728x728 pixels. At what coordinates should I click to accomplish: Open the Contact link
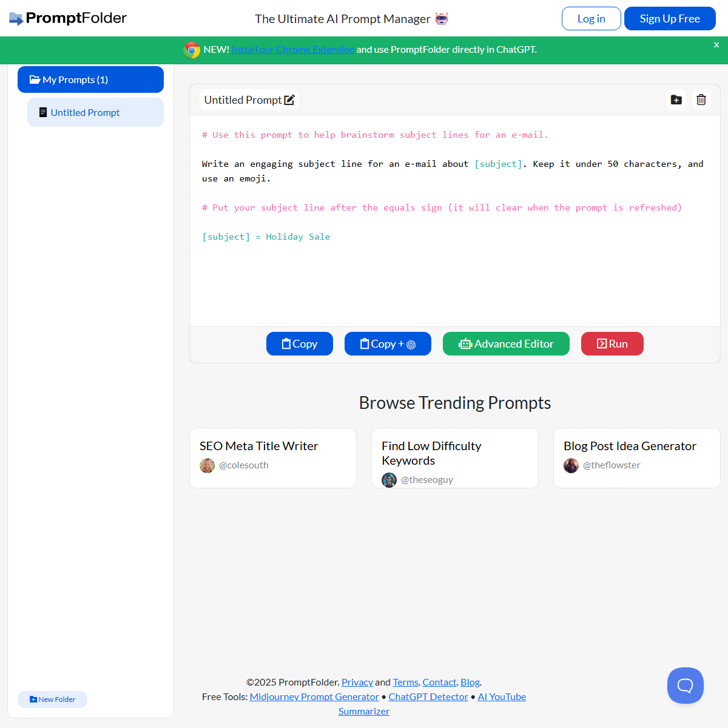439,682
